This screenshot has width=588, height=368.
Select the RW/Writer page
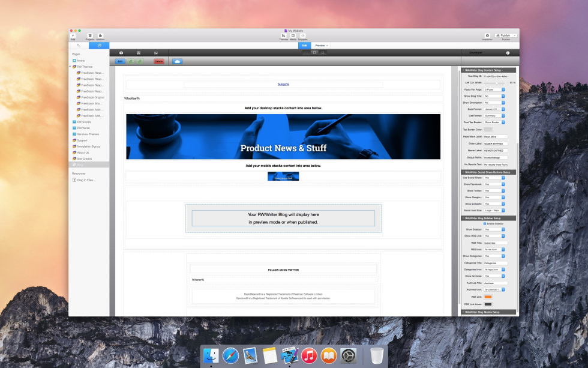pos(89,128)
